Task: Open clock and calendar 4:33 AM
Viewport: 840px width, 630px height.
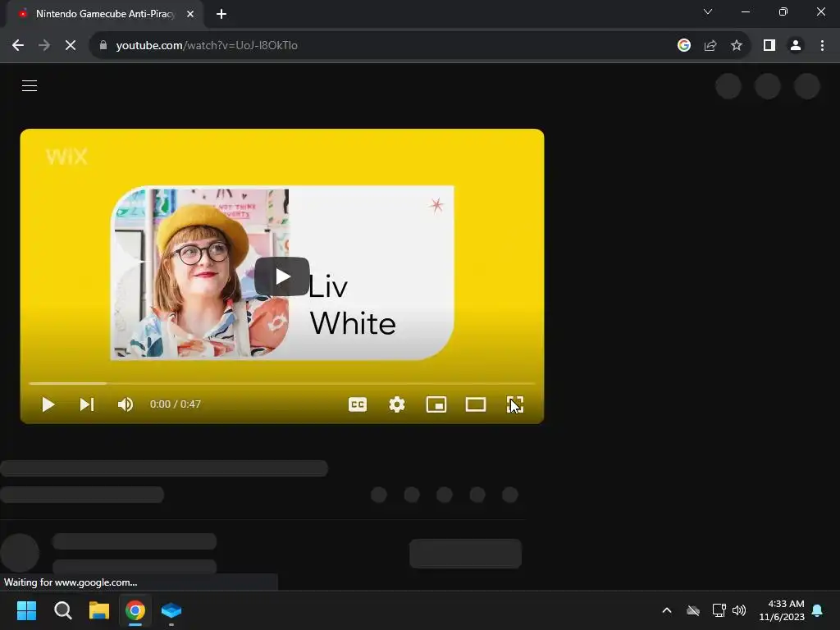Action: coord(782,610)
